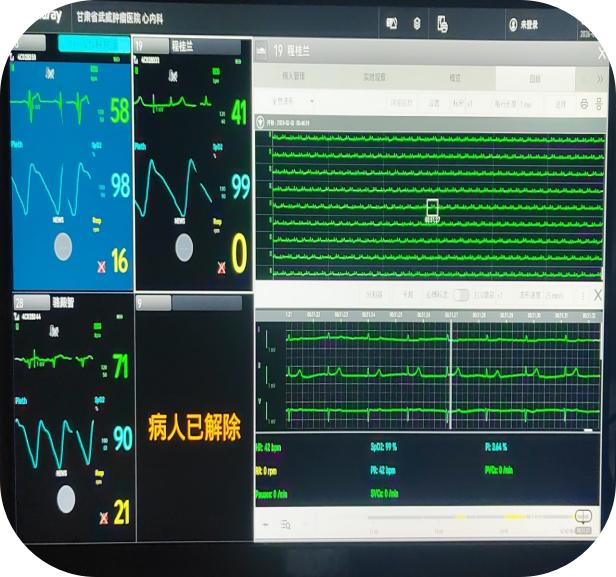This screenshot has height=577, width=616.
Task: Click the NEWS score circle for bed 19
Action: click(x=186, y=246)
